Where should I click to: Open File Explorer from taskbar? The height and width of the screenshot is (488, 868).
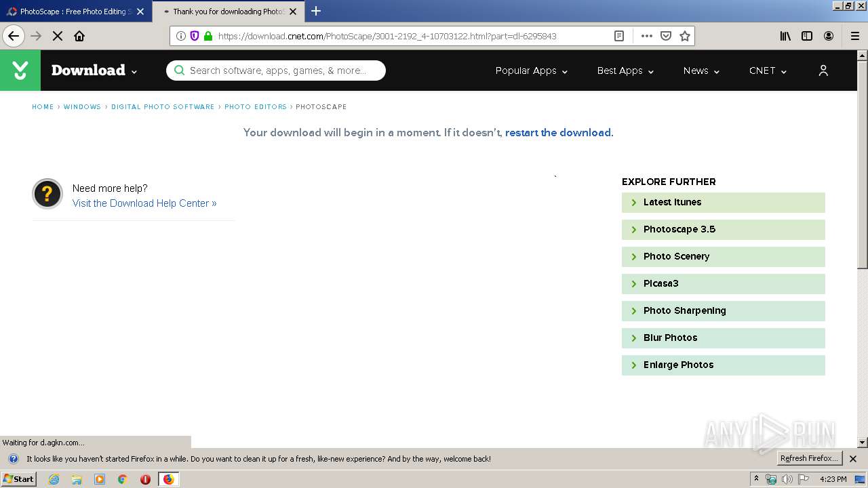(77, 479)
